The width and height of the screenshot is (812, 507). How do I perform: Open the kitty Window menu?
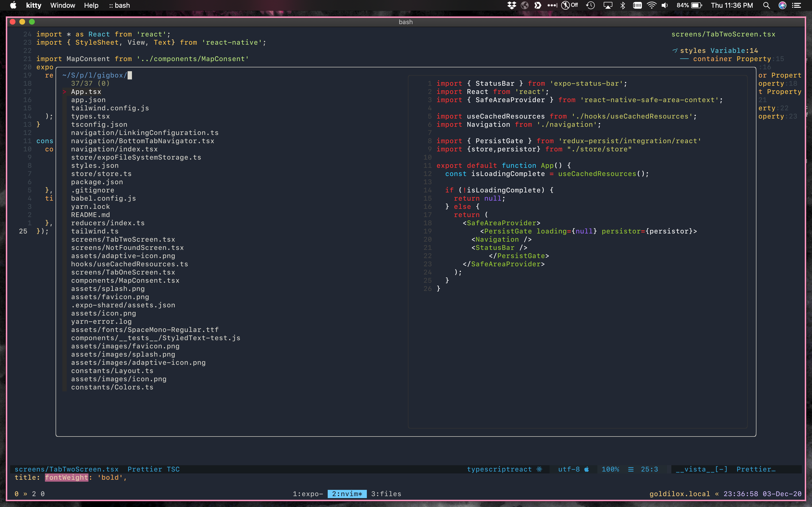(x=62, y=5)
